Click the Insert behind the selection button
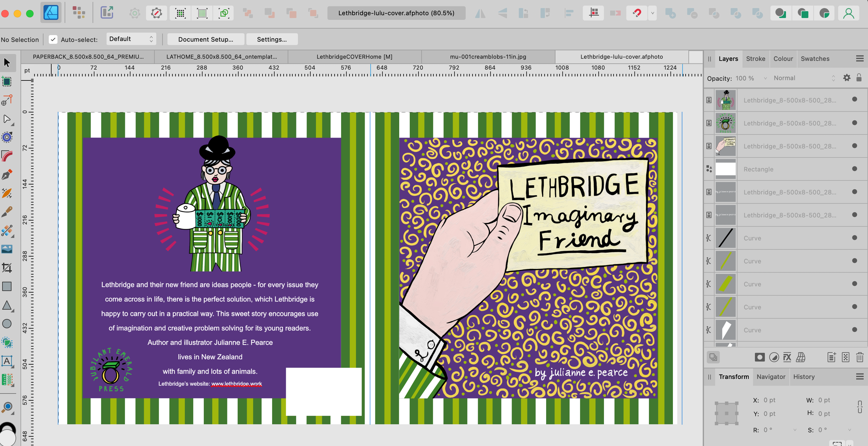This screenshot has width=868, height=446. (781, 13)
